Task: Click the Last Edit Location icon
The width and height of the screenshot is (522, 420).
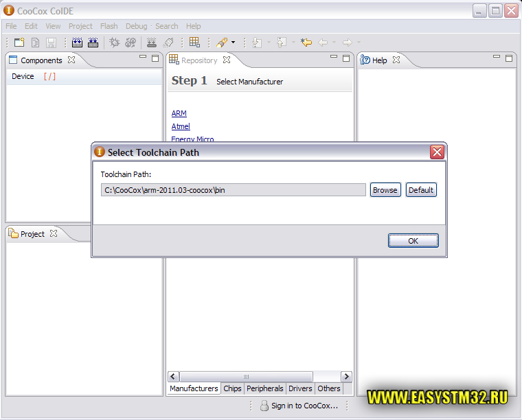Action: (306, 43)
